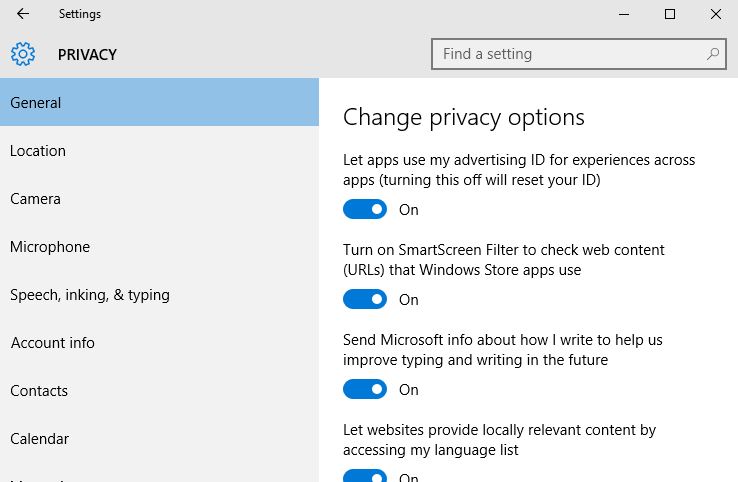Turn off advertising ID toggle

point(365,209)
